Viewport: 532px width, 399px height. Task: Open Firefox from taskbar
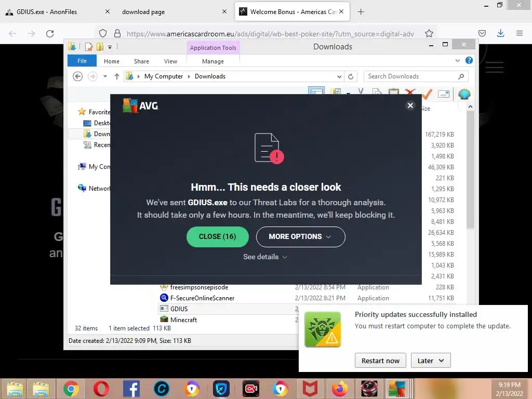tap(340, 389)
